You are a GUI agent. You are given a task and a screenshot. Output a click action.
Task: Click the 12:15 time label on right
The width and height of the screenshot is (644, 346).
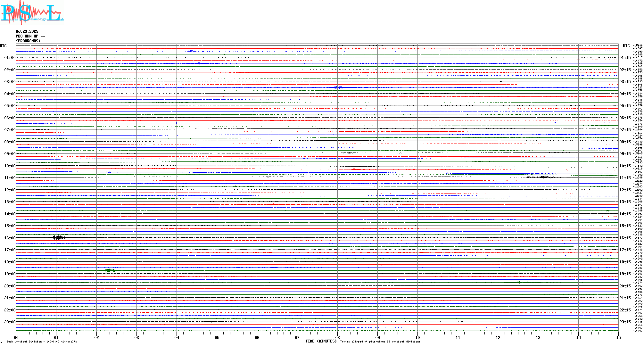[625, 190]
